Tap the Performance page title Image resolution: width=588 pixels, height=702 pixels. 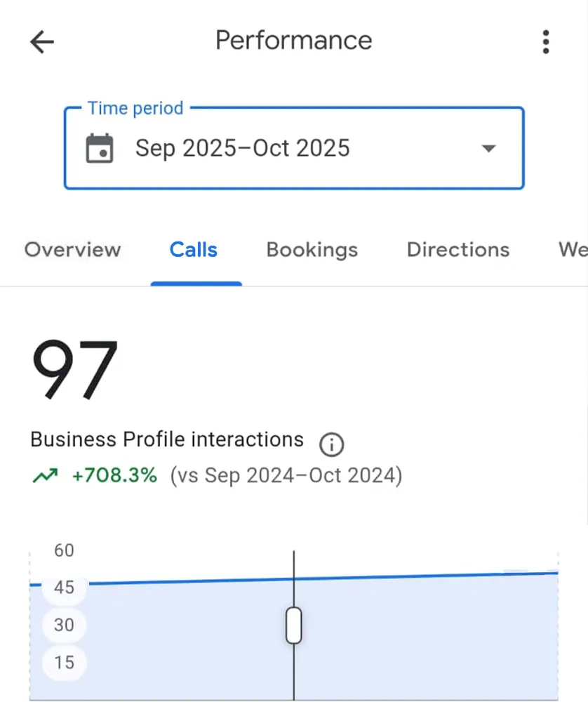293,41
